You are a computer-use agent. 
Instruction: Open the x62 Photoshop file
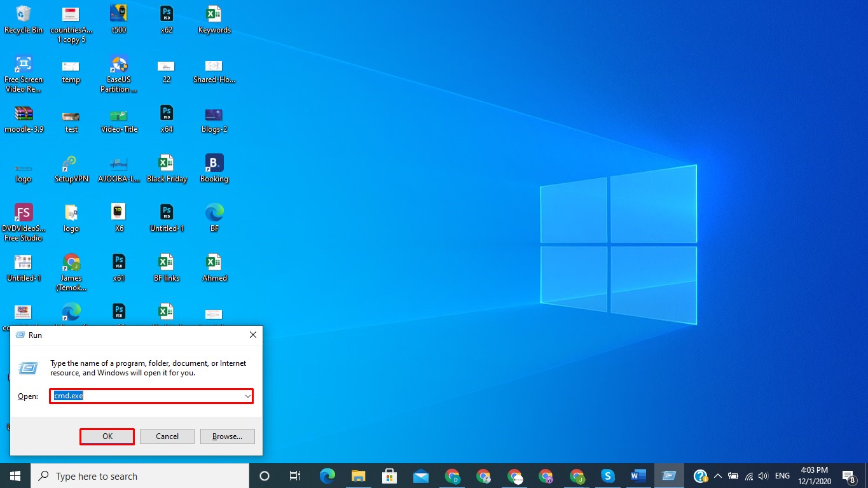tap(167, 13)
